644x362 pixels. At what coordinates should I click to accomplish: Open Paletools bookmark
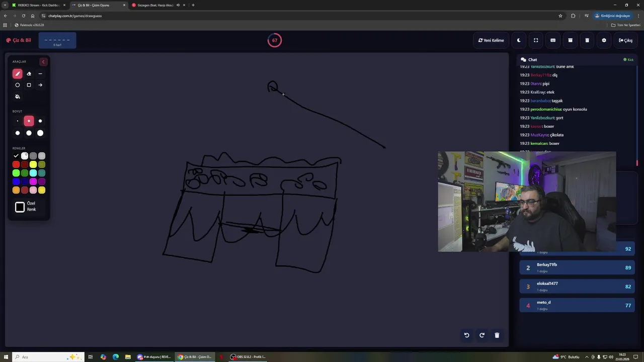point(29,25)
